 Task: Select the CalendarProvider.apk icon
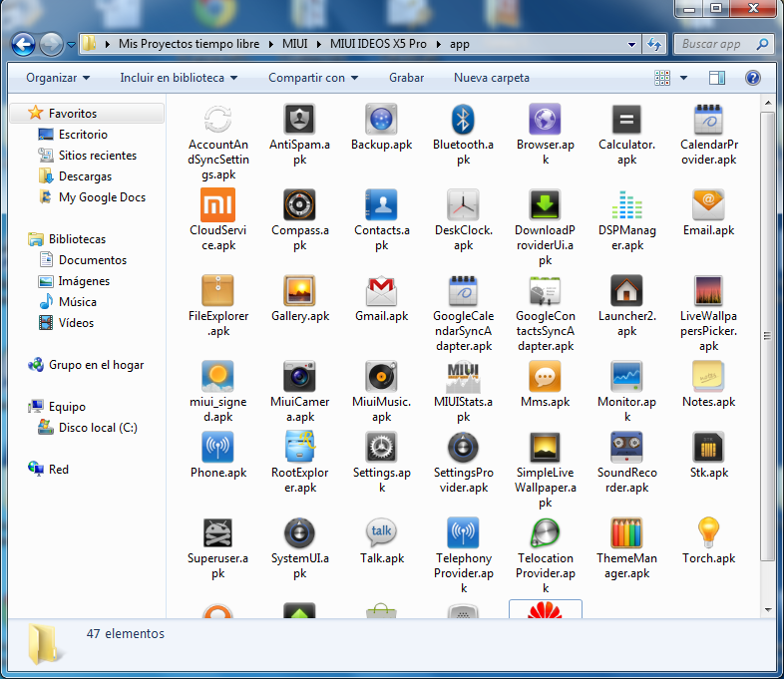pos(708,120)
